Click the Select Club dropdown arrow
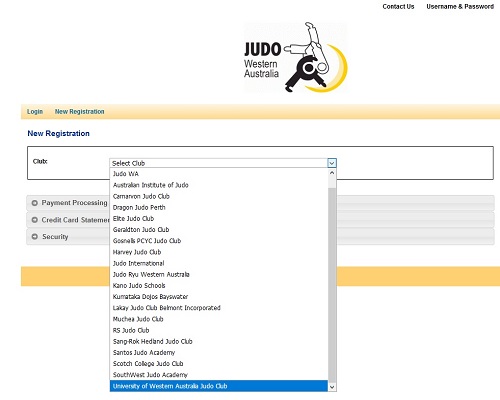Screen dimensions: 500x400 click(x=332, y=163)
